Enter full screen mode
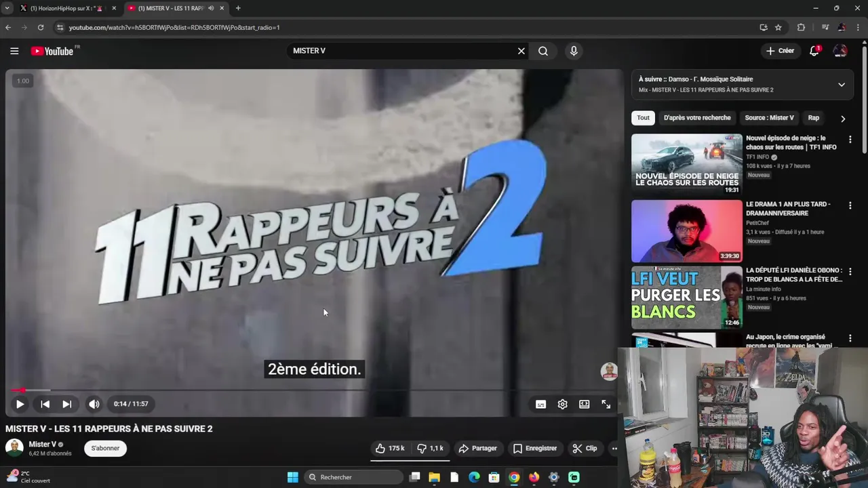This screenshot has height=488, width=868. [x=606, y=404]
